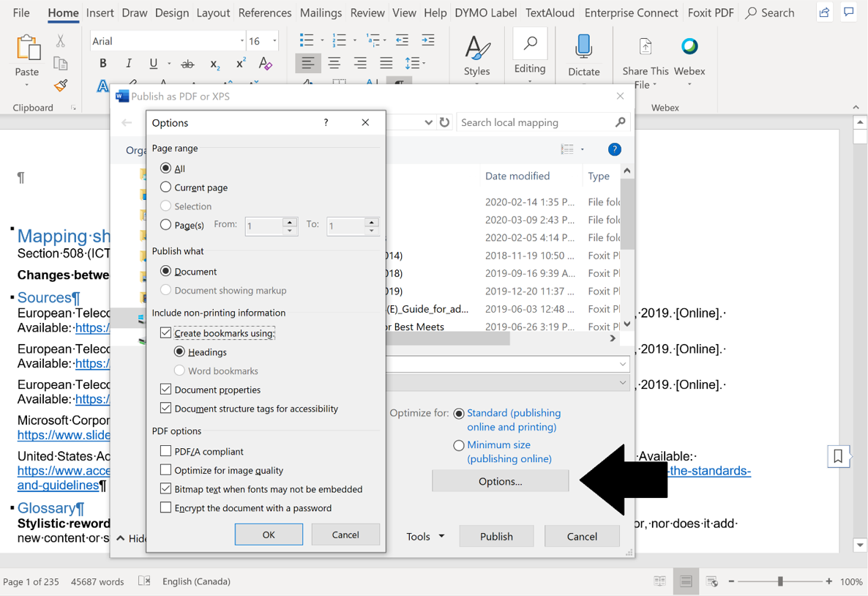Apply Italic formatting
868x596 pixels.
(x=128, y=64)
